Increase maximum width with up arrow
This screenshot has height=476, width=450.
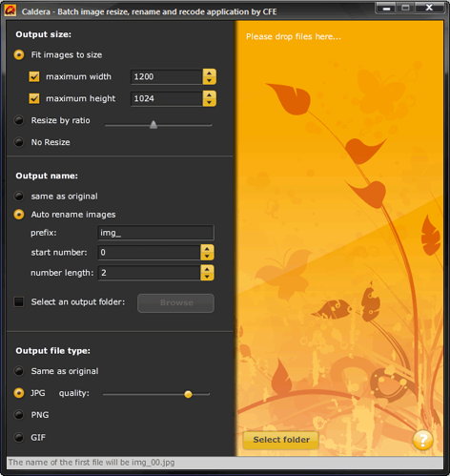tap(209, 73)
